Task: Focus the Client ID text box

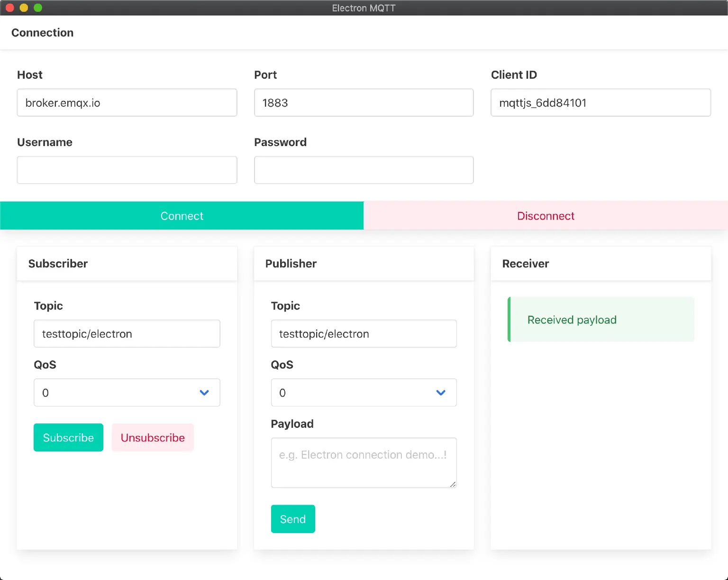Action: [x=601, y=102]
